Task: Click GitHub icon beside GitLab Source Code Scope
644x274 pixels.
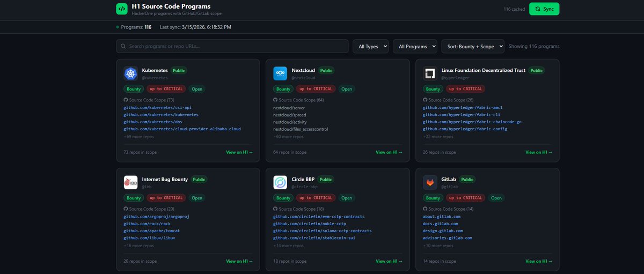Action: click(425, 209)
